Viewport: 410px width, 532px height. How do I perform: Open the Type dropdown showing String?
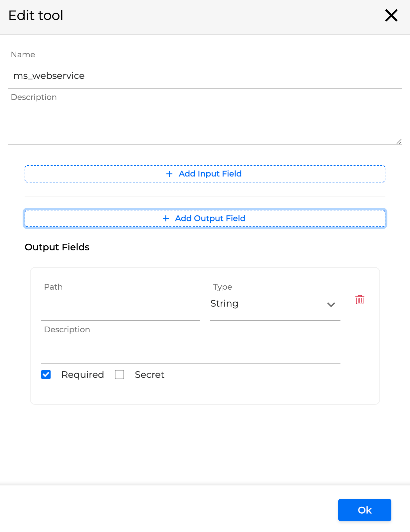275,304
